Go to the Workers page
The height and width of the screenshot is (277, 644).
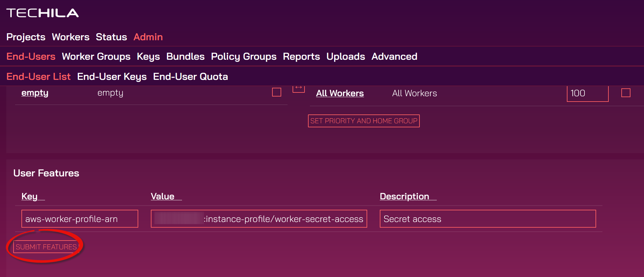[x=71, y=37]
